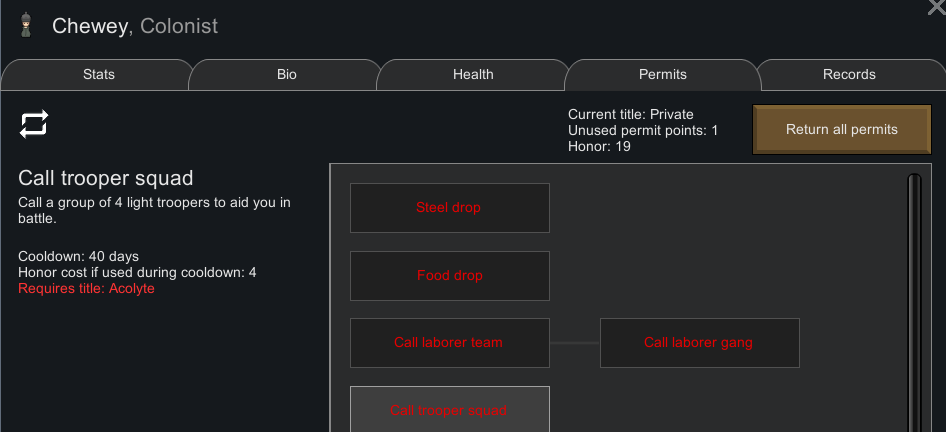Switch to the Bio tab

pyautogui.click(x=287, y=75)
